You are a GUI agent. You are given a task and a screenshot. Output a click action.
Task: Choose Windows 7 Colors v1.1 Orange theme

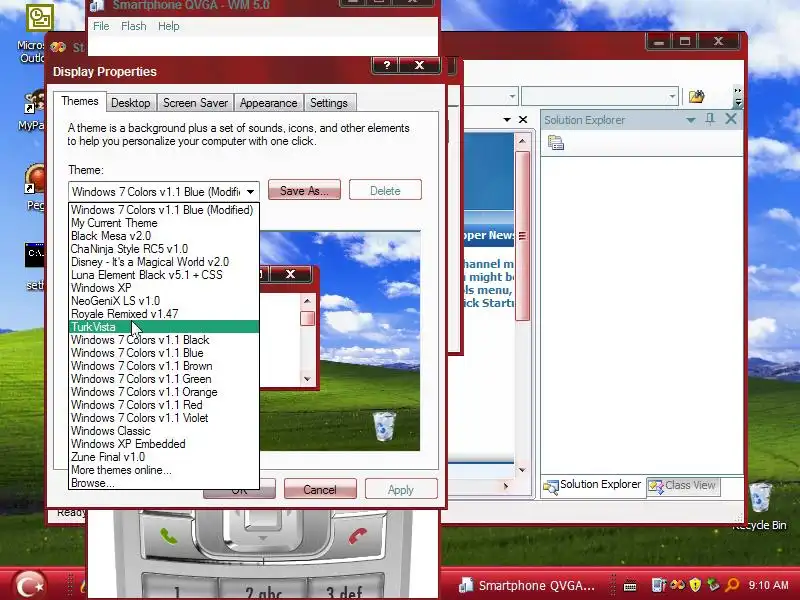click(163, 392)
